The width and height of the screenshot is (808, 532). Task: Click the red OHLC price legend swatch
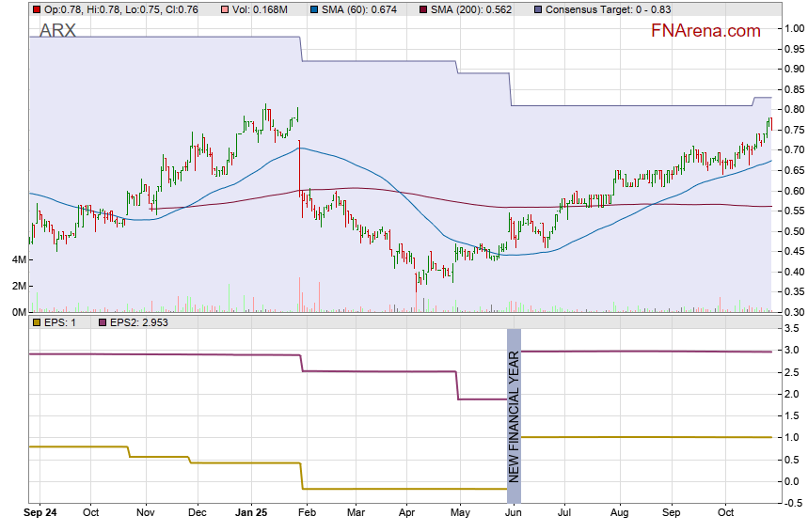click(x=36, y=9)
